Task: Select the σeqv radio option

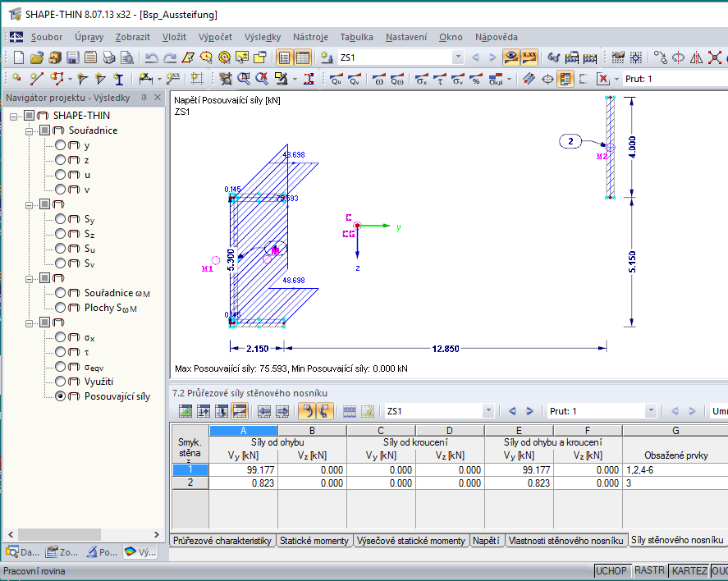Action: (61, 367)
